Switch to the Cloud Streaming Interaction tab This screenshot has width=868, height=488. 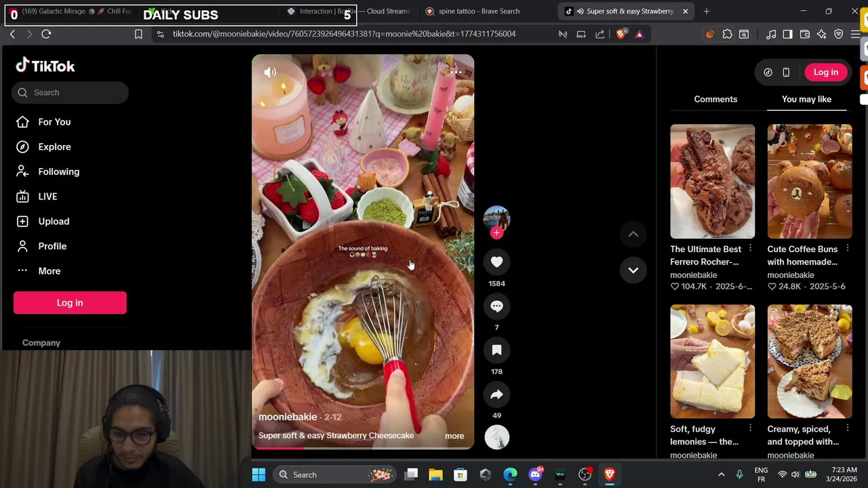coord(349,12)
